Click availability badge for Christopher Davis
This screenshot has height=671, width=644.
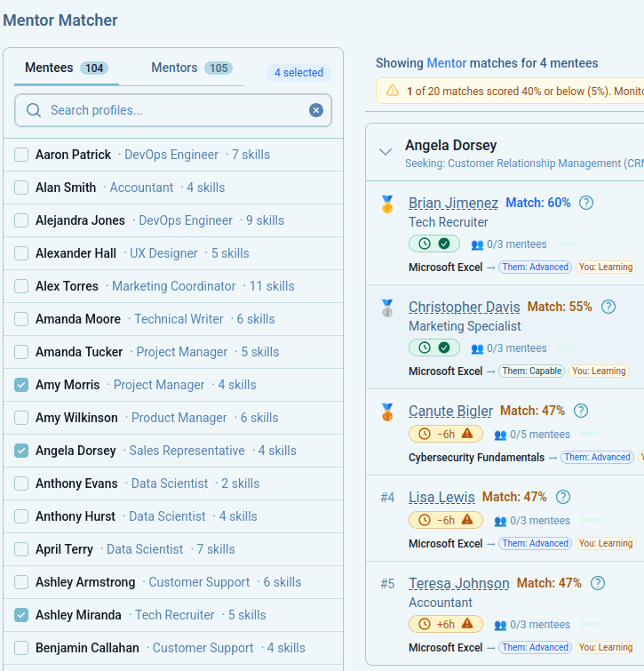[x=434, y=347]
